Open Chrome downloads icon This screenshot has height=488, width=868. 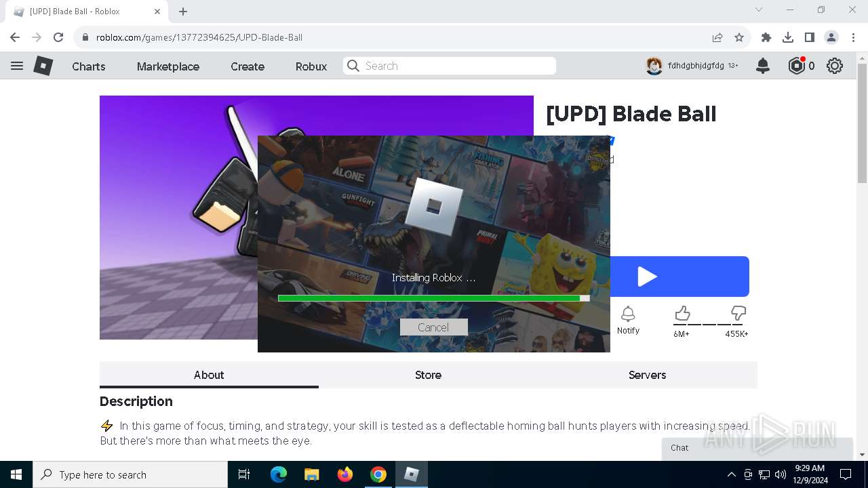tap(788, 37)
